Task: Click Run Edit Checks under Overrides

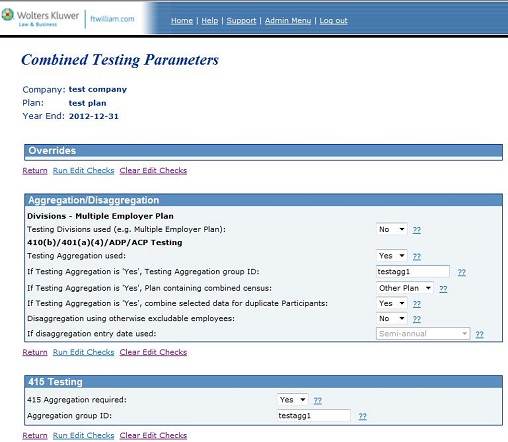Action: [83, 170]
